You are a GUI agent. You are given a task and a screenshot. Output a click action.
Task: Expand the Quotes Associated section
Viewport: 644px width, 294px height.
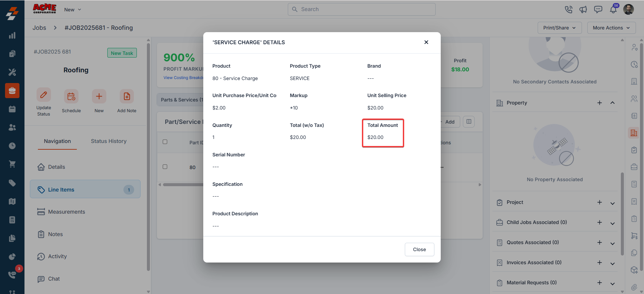pyautogui.click(x=612, y=243)
